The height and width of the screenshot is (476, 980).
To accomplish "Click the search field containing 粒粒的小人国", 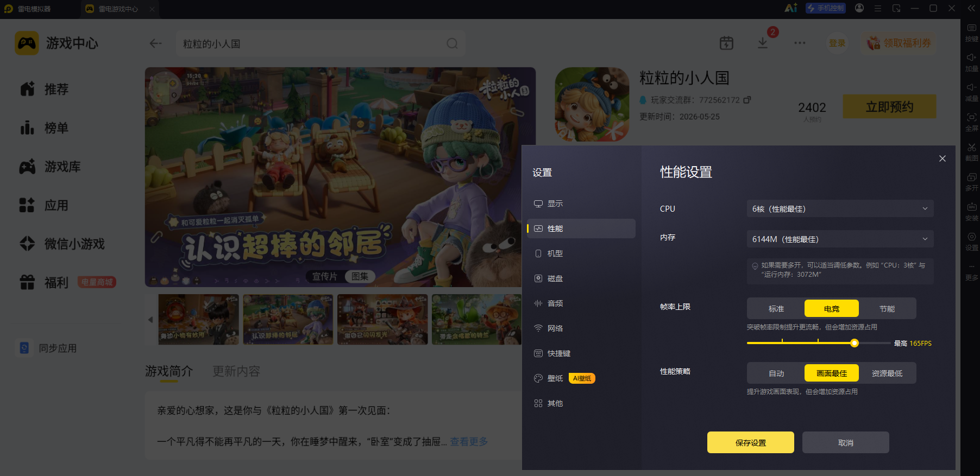I will (321, 43).
